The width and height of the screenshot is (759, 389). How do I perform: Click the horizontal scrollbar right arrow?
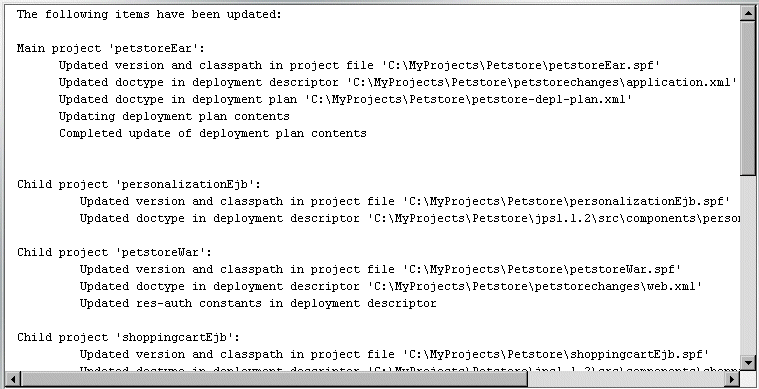point(731,379)
